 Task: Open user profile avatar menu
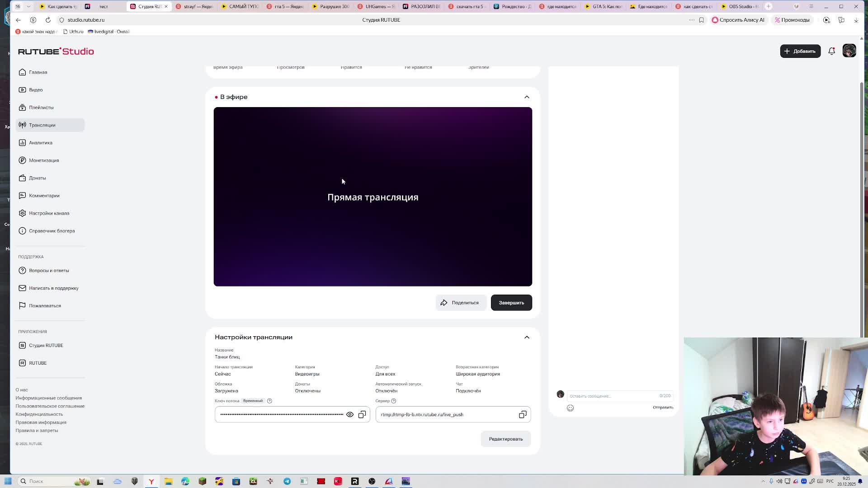[x=849, y=51]
